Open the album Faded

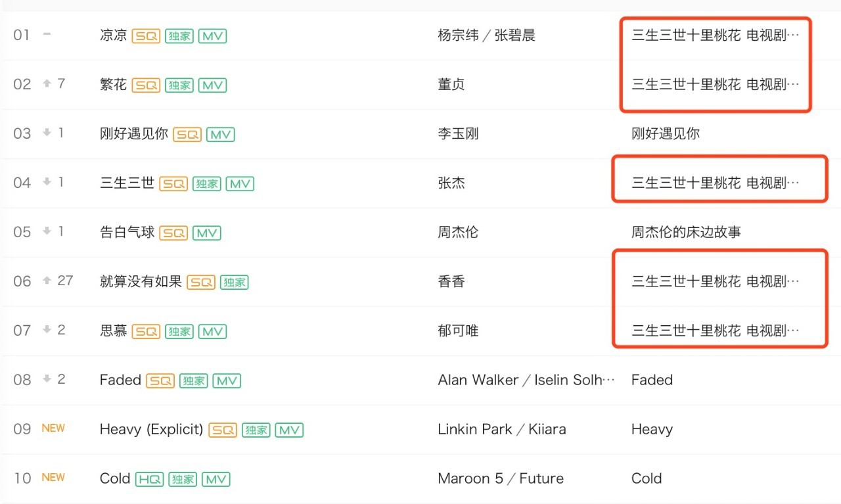tap(652, 380)
